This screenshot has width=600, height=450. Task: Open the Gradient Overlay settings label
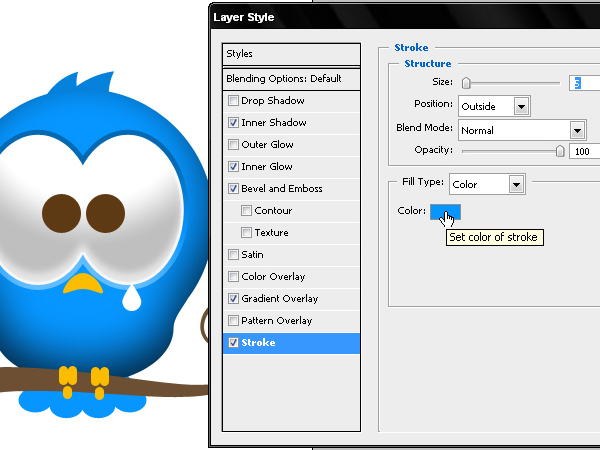pyautogui.click(x=280, y=298)
